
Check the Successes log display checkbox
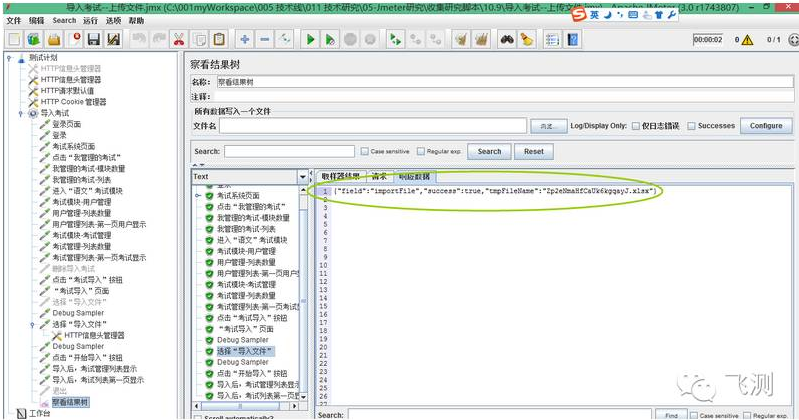click(691, 126)
